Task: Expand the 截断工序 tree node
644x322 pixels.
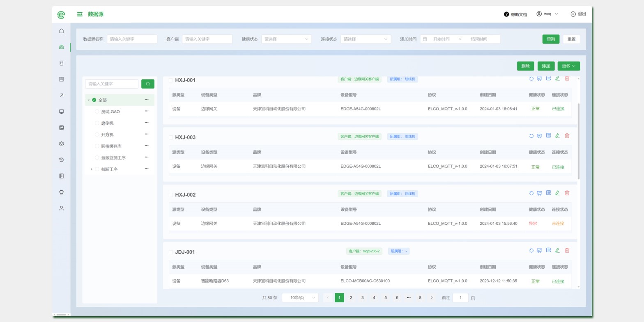Action: (x=92, y=169)
